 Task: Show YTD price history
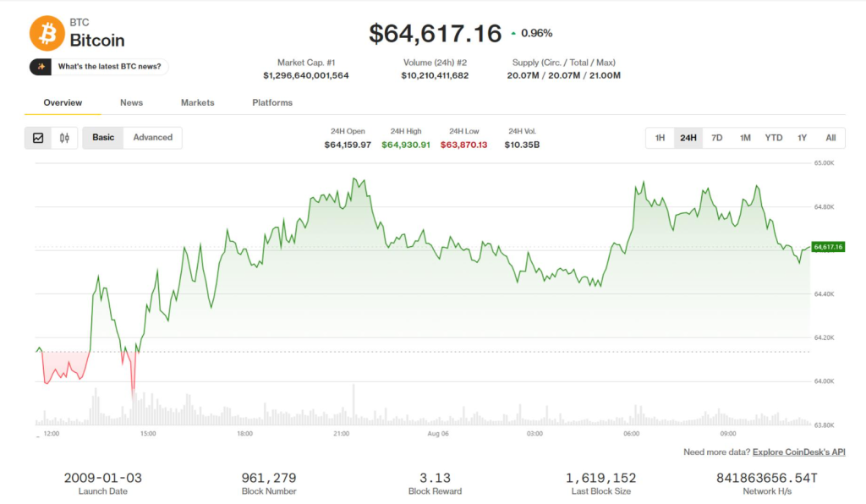(x=773, y=138)
